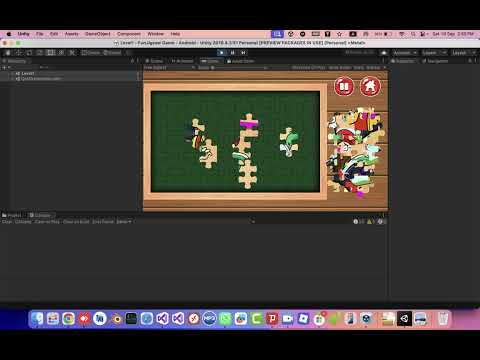Toggle Clear on Build in Console
The image size is (480, 360).
click(x=76, y=222)
